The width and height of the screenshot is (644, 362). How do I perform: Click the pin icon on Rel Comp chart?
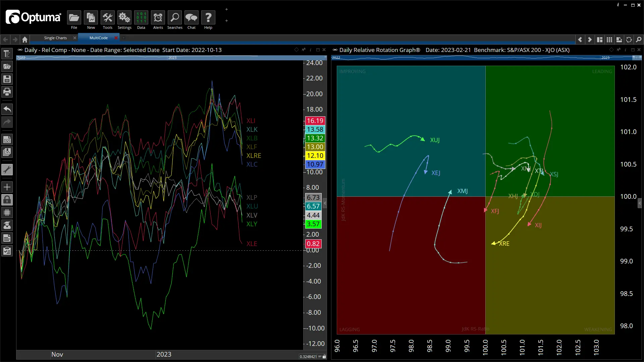pyautogui.click(x=304, y=50)
